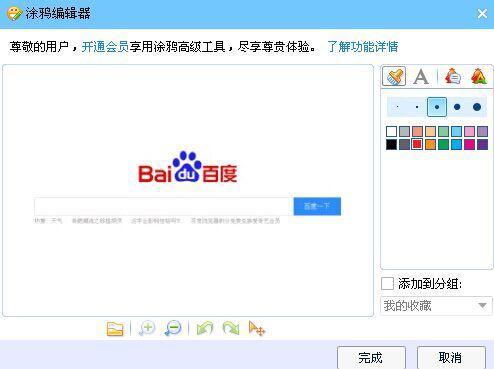
Task: Click the blue 百度一下 button in canvas
Action: [317, 206]
